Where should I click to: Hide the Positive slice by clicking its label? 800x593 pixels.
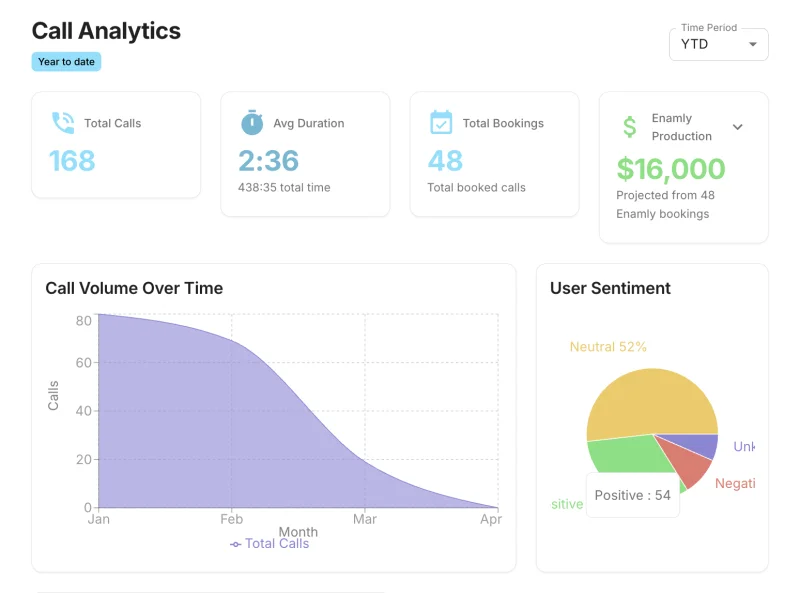566,504
